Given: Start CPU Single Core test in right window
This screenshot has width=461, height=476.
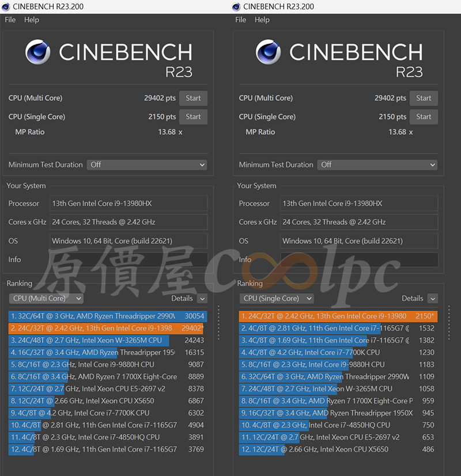Looking at the screenshot, I should tap(424, 116).
